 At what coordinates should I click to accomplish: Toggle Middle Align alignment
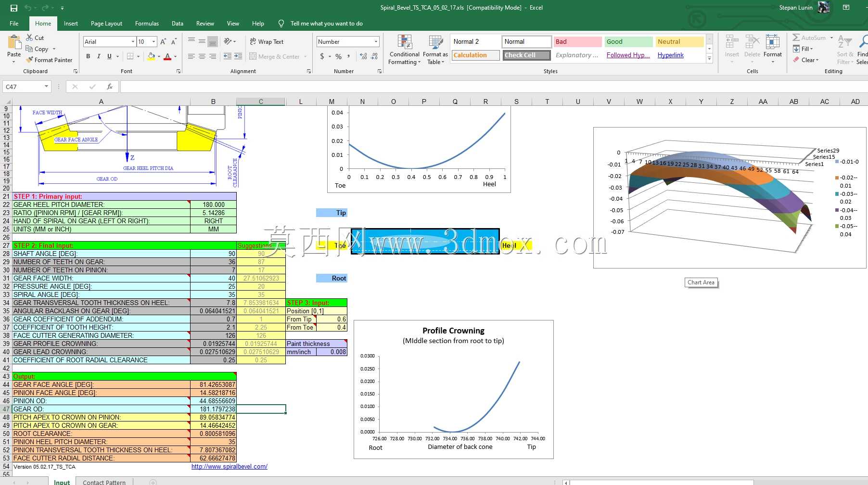tap(202, 41)
